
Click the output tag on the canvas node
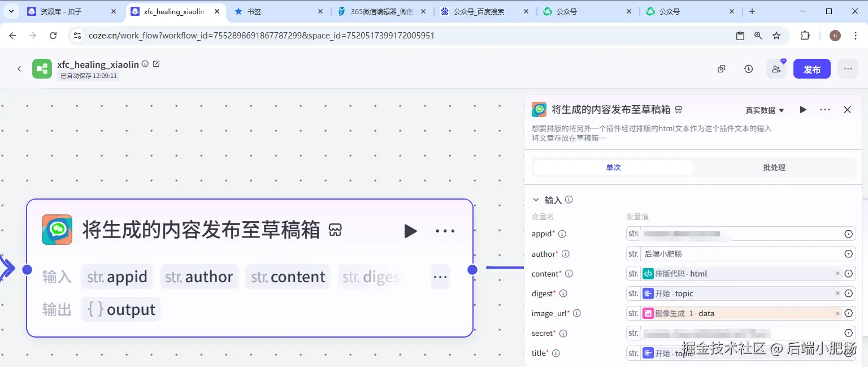121,309
